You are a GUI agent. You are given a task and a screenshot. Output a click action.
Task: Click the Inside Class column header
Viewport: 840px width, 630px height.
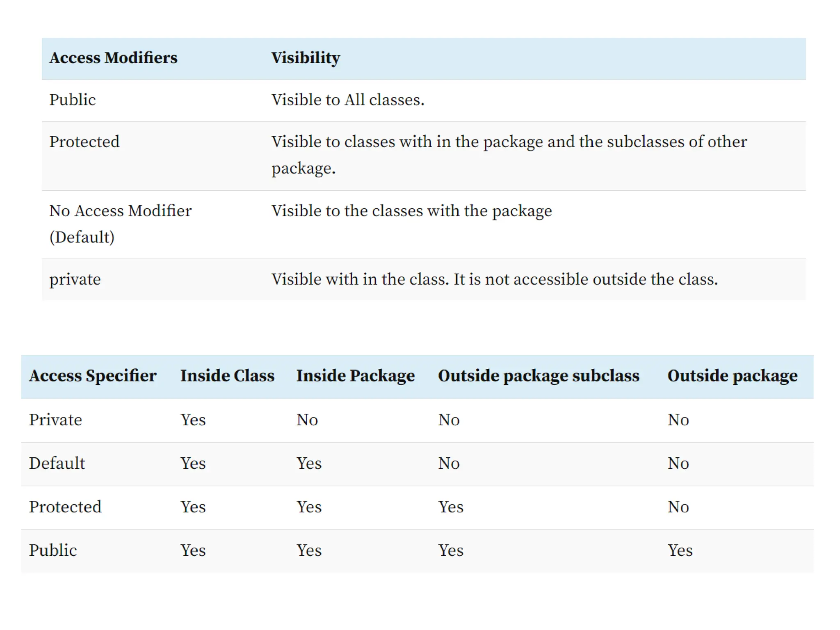click(227, 376)
